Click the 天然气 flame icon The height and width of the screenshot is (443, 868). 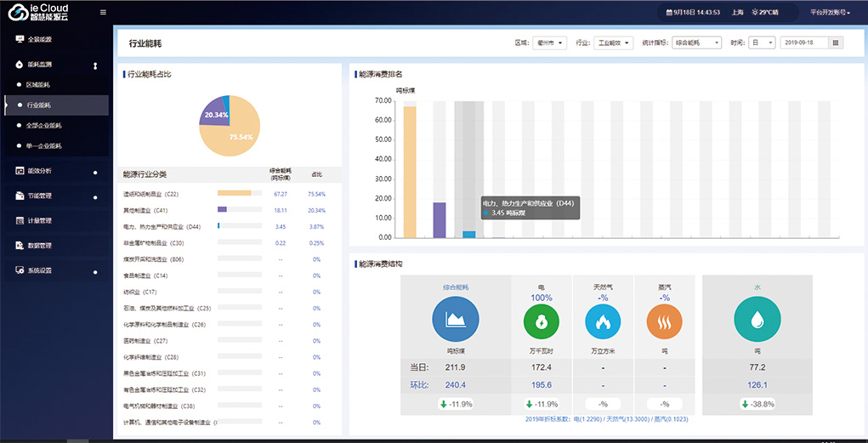[x=603, y=321]
